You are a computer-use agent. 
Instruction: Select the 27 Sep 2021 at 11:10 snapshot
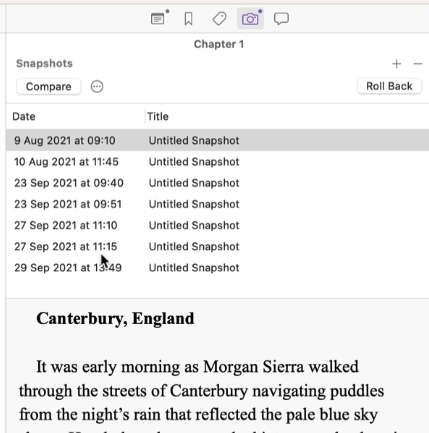click(218, 225)
